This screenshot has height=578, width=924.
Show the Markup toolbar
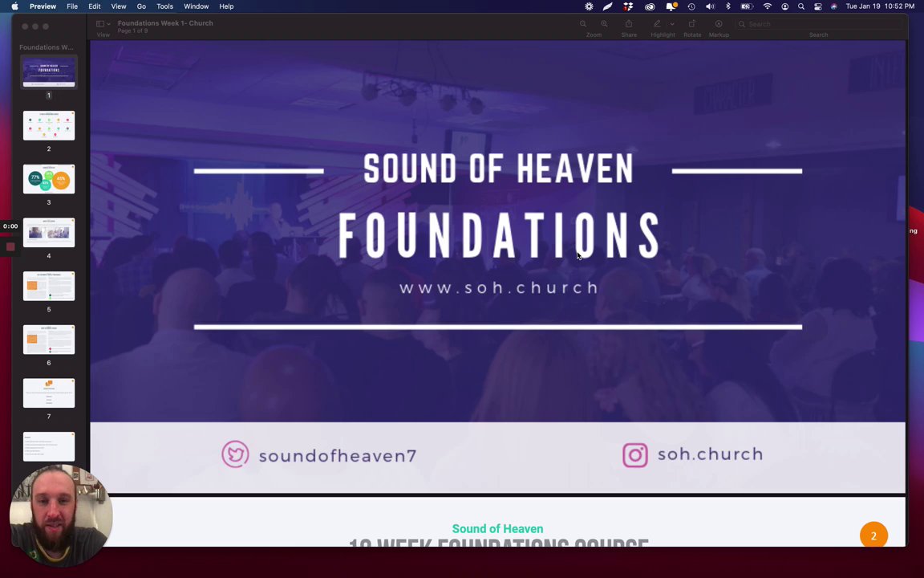coord(719,23)
